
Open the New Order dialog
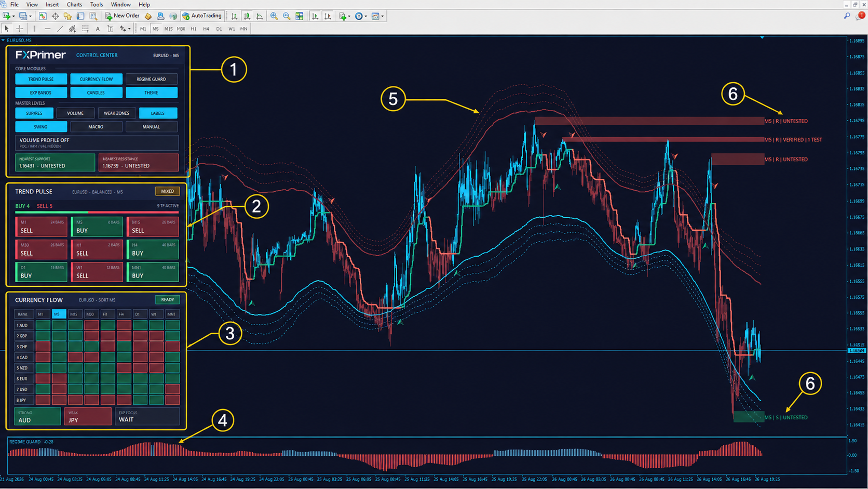(123, 16)
